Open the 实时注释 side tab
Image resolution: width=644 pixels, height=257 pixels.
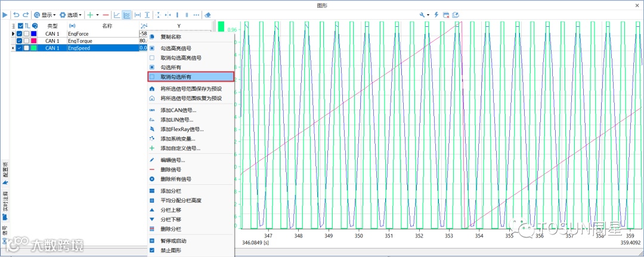click(5, 205)
